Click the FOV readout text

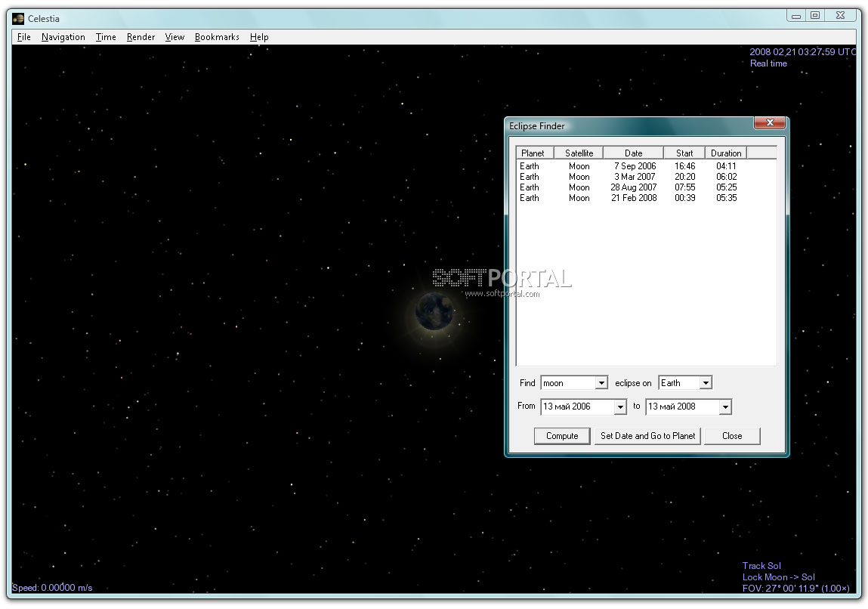point(795,588)
